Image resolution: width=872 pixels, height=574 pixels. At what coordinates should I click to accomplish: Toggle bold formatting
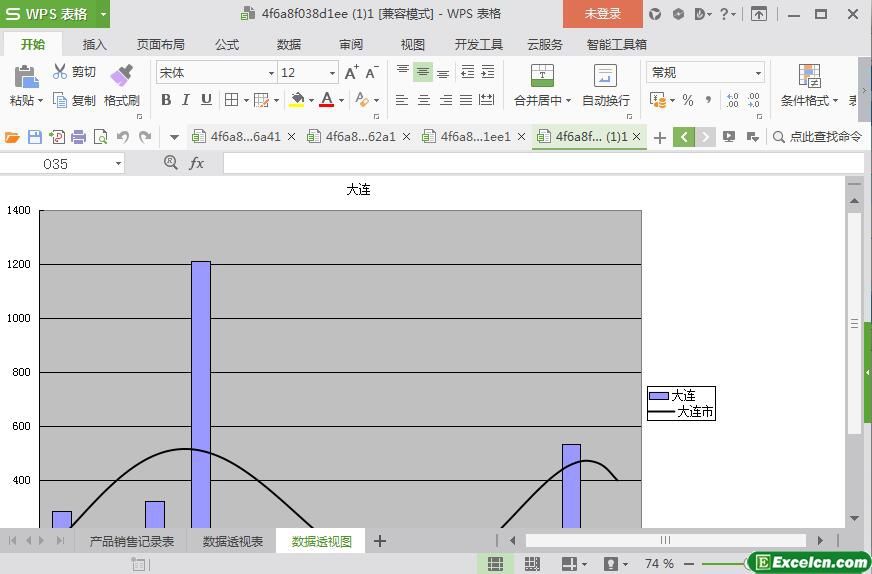tap(166, 100)
